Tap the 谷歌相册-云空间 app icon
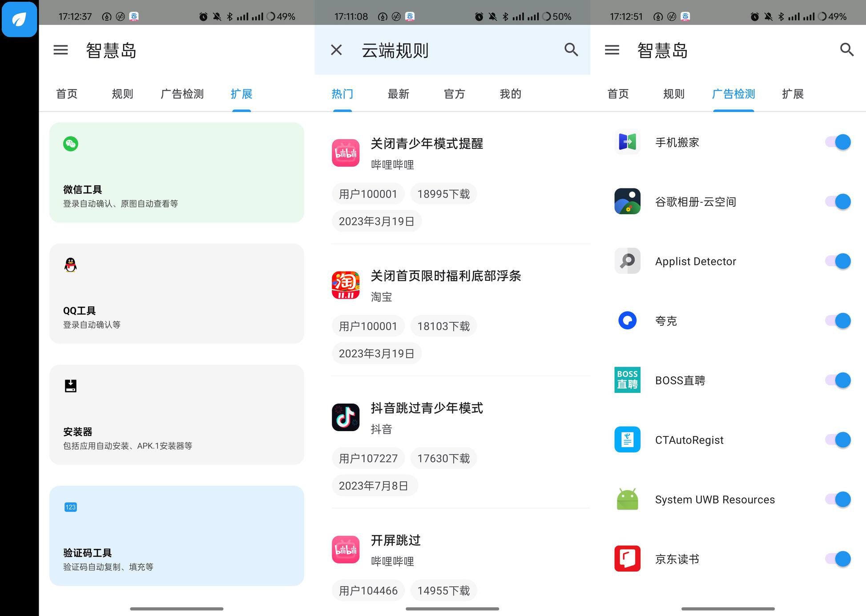Image resolution: width=866 pixels, height=616 pixels. click(x=627, y=201)
